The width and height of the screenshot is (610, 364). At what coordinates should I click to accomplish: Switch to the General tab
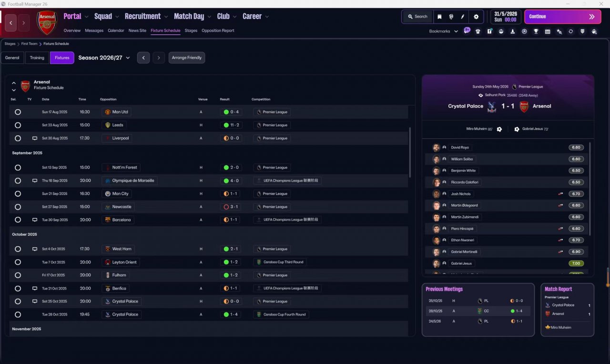[12, 58]
